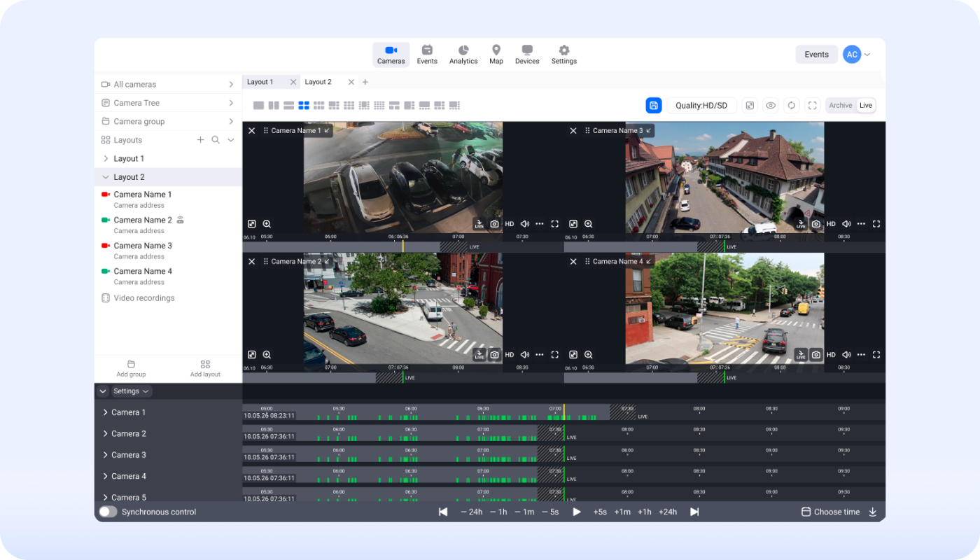Collapse the Layouts section chevron

231,140
